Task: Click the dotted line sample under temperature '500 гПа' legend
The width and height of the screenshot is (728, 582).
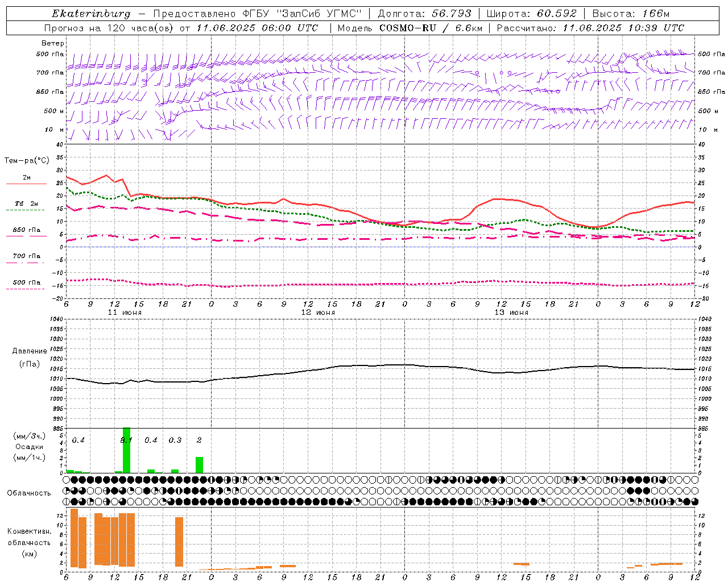Action: (25, 289)
